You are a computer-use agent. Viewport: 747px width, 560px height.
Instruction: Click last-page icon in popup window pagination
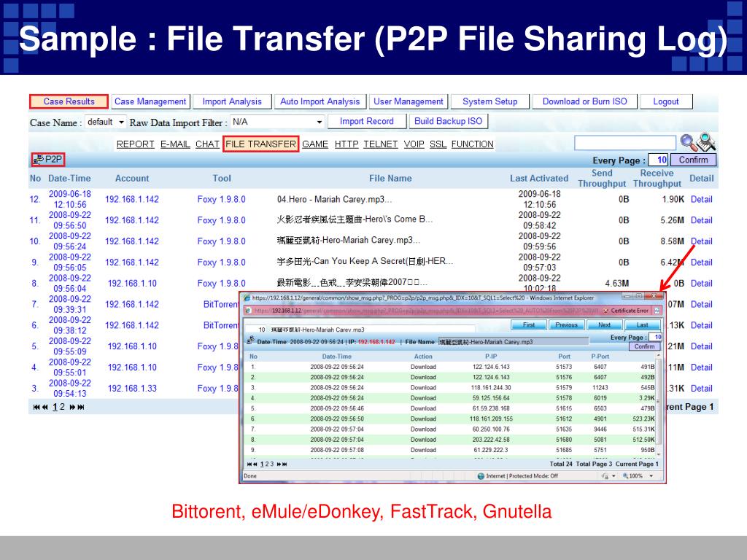(285, 464)
